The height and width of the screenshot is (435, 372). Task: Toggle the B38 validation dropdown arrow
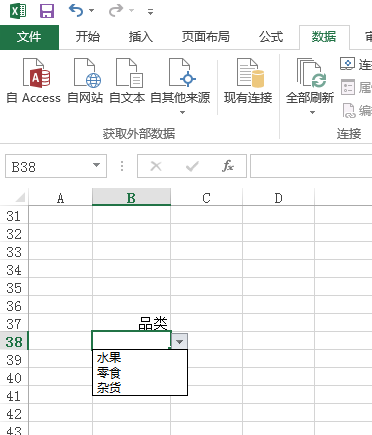pyautogui.click(x=180, y=341)
